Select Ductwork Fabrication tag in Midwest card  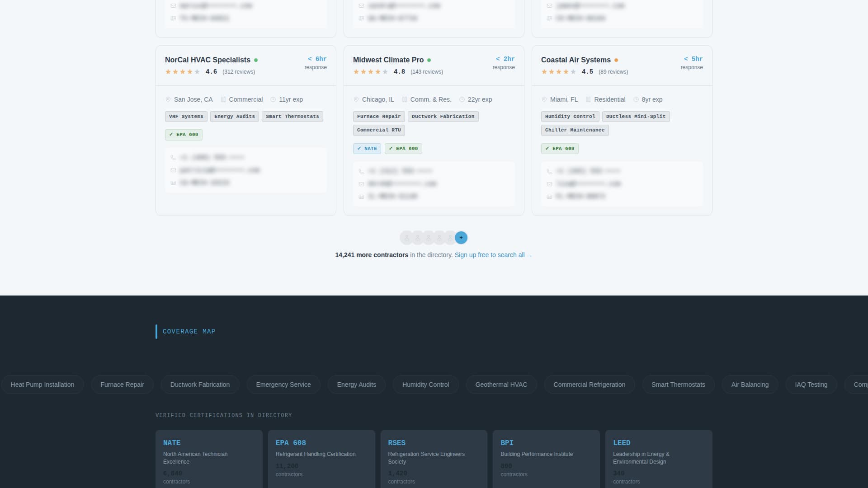(443, 117)
